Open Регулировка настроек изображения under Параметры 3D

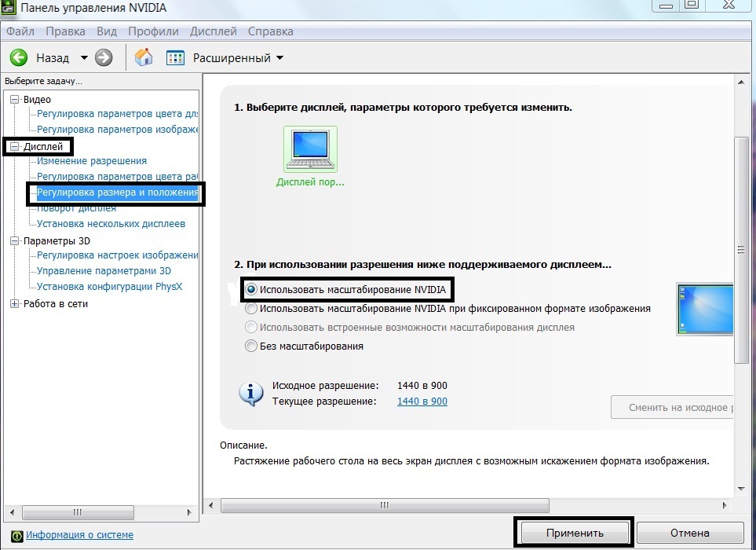(x=117, y=255)
